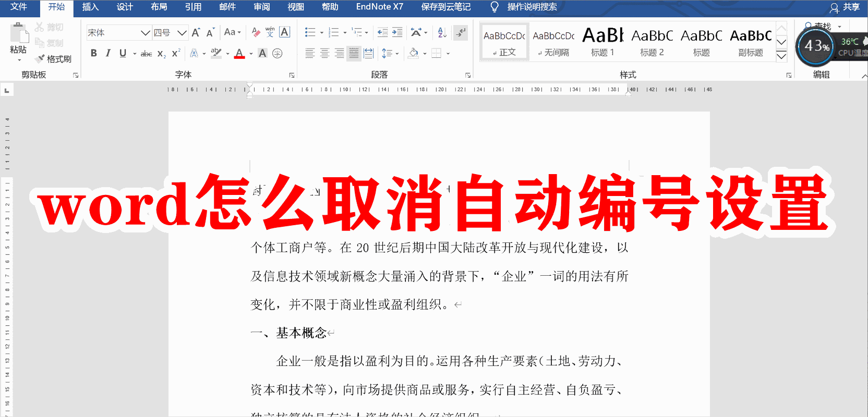Open the lightbulb Tell Me search
Viewport: 868px width, 417px height.
pos(495,7)
